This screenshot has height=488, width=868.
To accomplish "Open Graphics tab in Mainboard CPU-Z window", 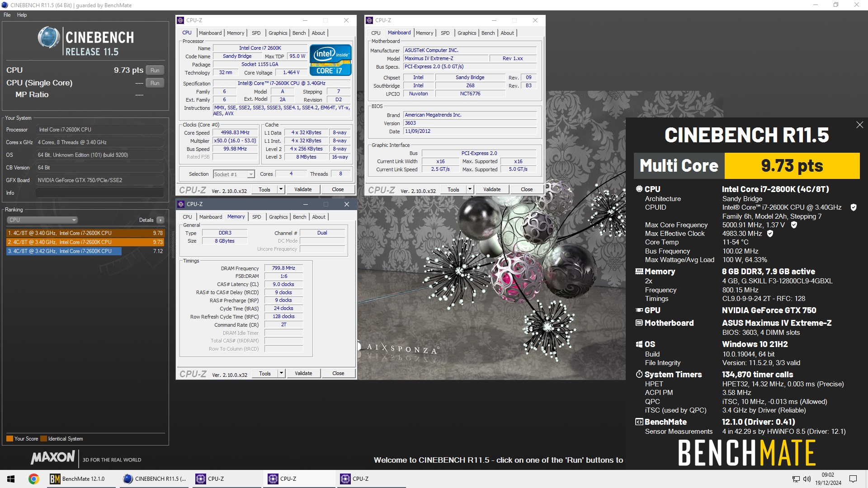I will (x=467, y=33).
